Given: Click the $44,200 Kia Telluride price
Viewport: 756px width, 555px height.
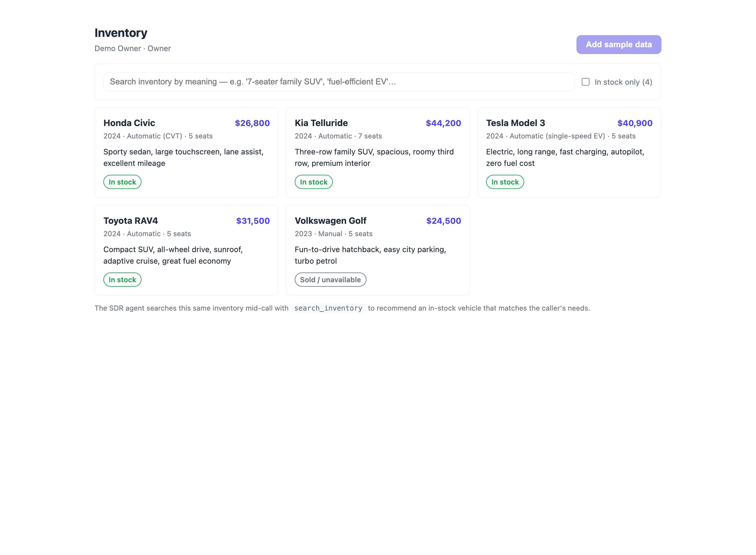Looking at the screenshot, I should point(444,123).
